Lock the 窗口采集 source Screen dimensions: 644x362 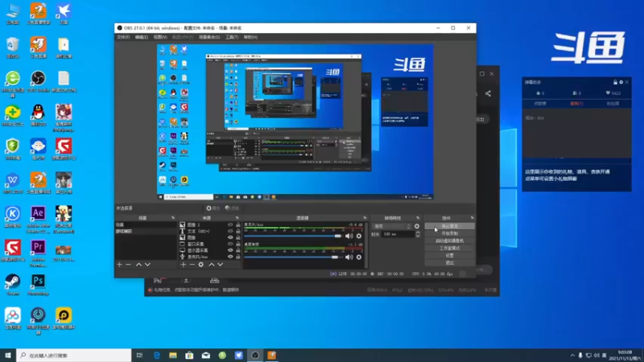[x=237, y=244]
